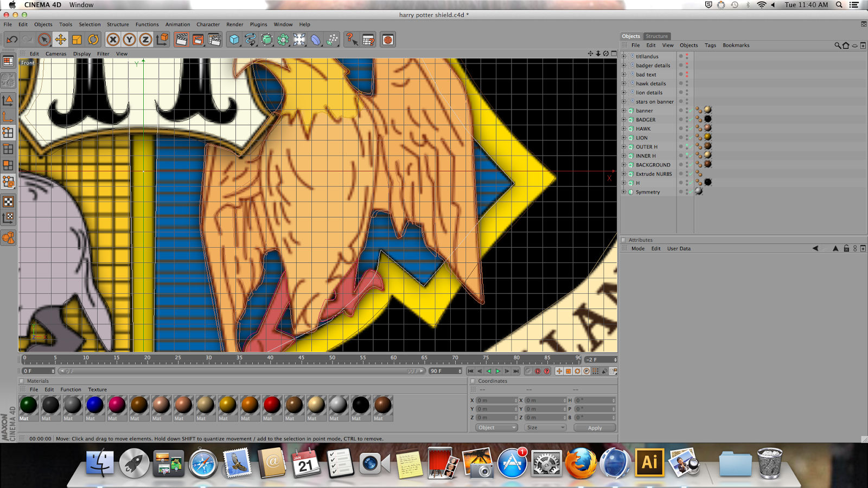Image resolution: width=868 pixels, height=488 pixels.
Task: Open the Tags menu in Objects panel
Action: (x=710, y=46)
